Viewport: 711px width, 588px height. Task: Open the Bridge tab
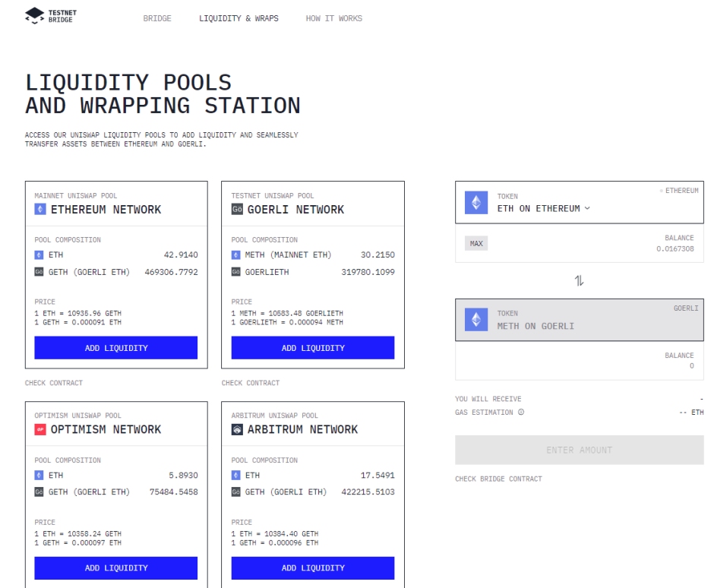coord(157,18)
